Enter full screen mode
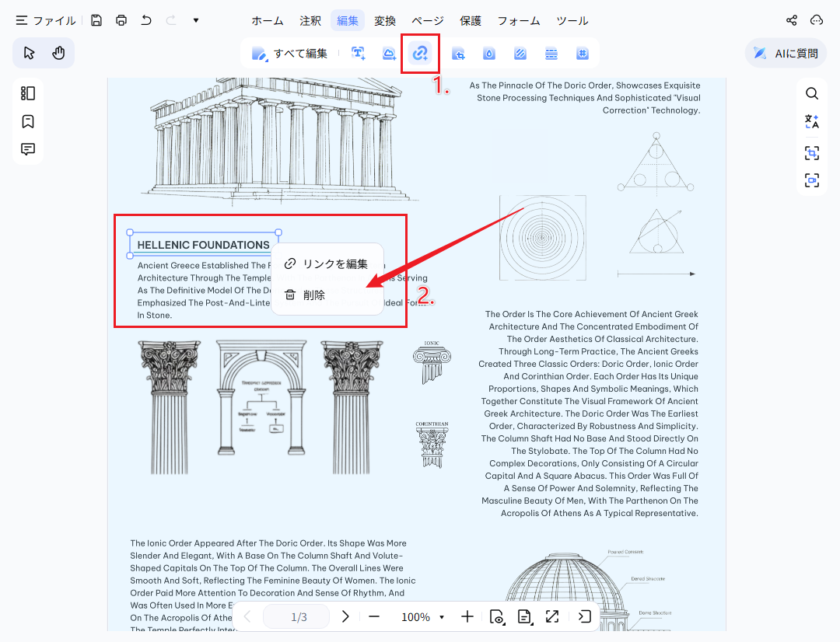This screenshot has width=840, height=642. [551, 617]
